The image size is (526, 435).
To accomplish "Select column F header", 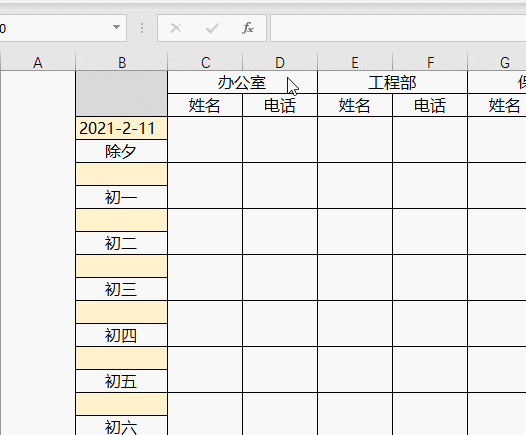I will (x=430, y=62).
